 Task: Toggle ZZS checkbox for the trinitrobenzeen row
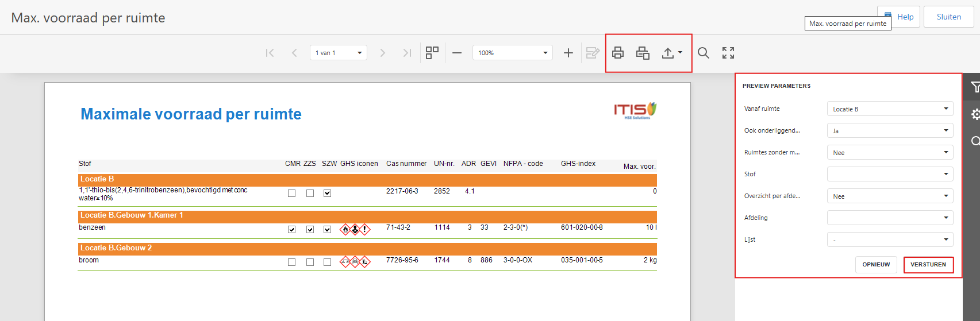(310, 194)
